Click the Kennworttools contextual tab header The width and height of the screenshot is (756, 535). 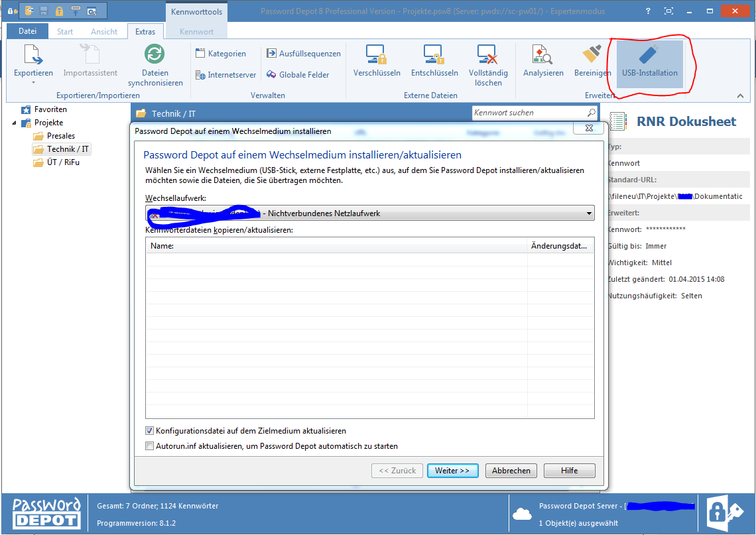pos(197,11)
